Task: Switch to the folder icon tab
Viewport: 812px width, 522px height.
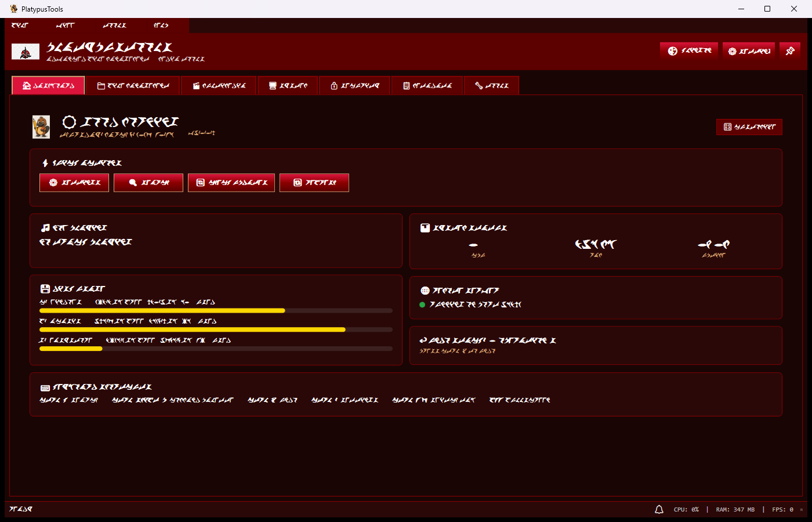Action: [133, 86]
